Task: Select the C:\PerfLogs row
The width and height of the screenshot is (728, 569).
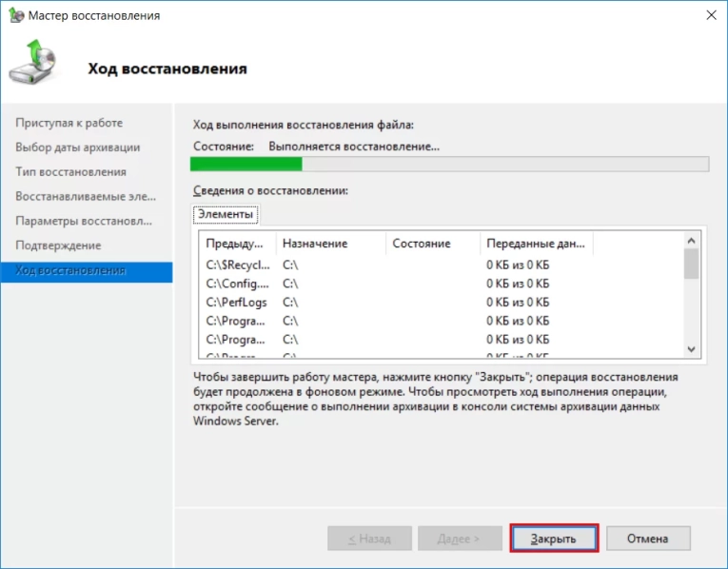Action: point(236,302)
